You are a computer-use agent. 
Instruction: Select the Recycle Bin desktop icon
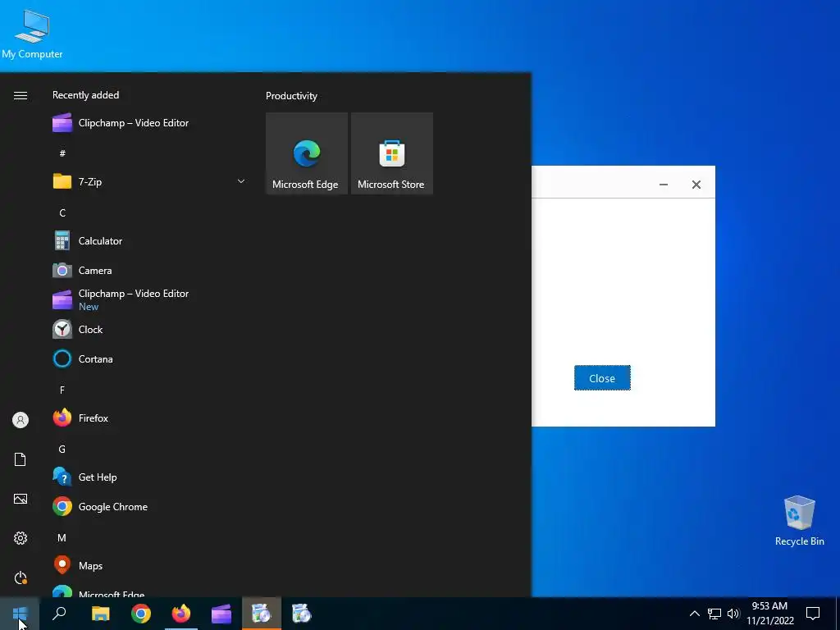coord(799,521)
